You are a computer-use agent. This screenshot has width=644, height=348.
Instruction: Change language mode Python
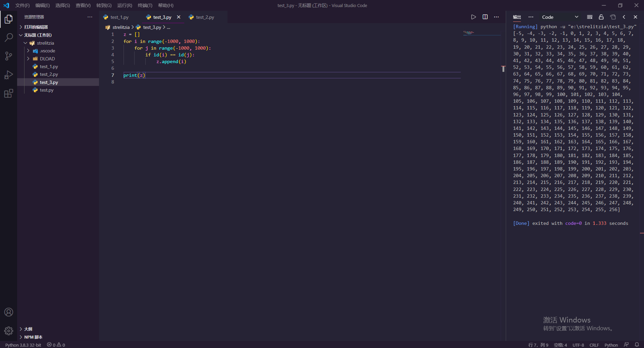click(611, 345)
